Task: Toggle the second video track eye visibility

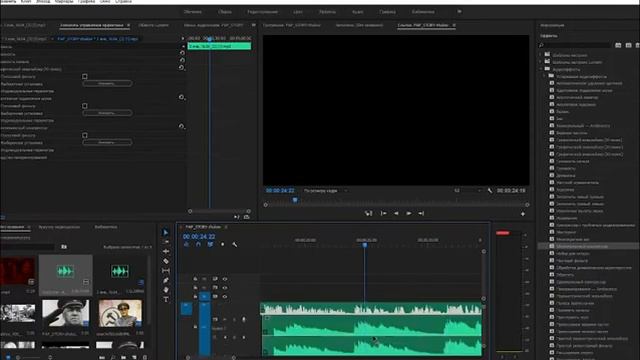Action: click(225, 288)
